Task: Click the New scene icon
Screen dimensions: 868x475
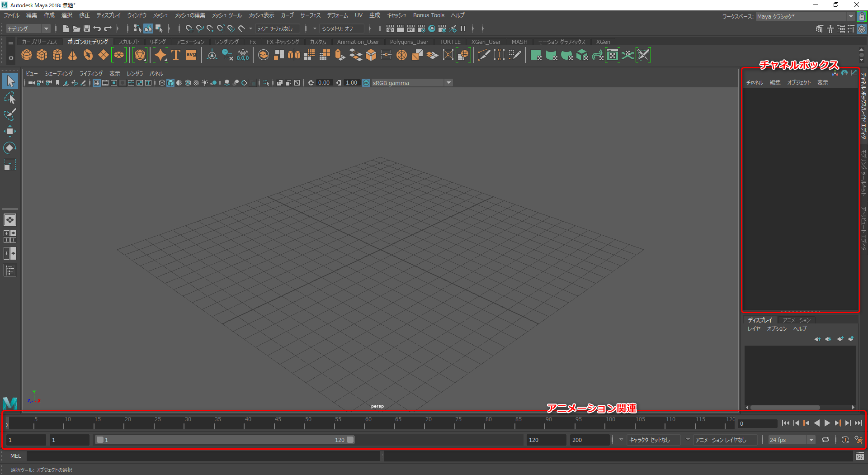Action: (66, 28)
